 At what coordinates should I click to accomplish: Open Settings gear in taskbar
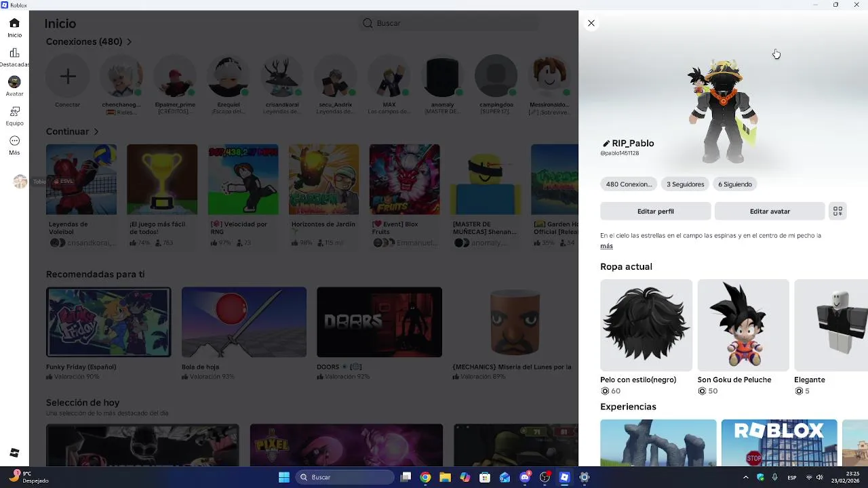(584, 477)
